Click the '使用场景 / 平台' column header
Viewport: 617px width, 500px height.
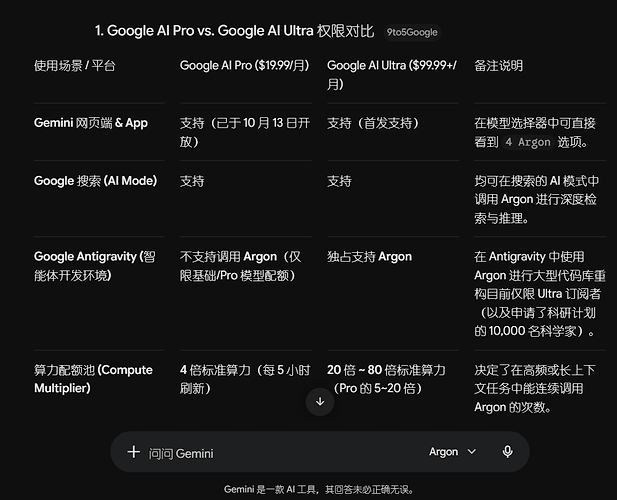pos(74,66)
